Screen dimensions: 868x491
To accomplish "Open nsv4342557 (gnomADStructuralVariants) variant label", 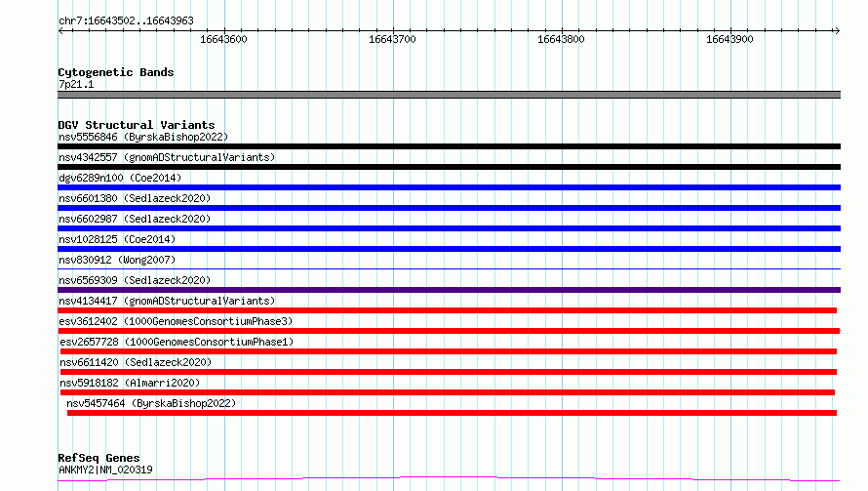I will 167,157.
